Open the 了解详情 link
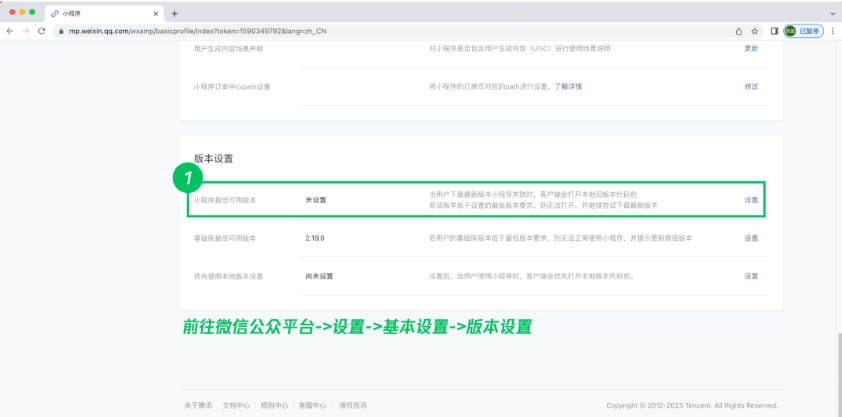 click(568, 86)
